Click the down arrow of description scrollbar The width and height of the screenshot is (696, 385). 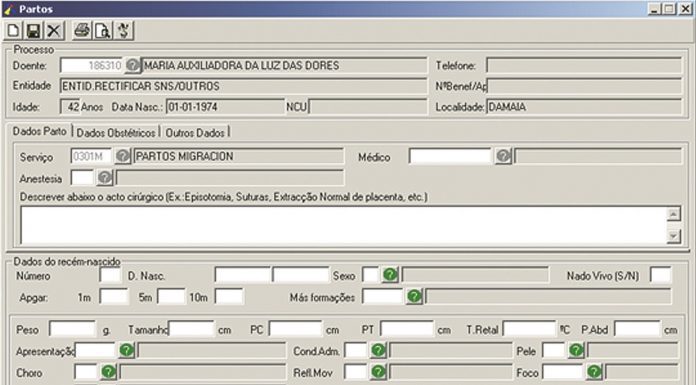coord(673,236)
